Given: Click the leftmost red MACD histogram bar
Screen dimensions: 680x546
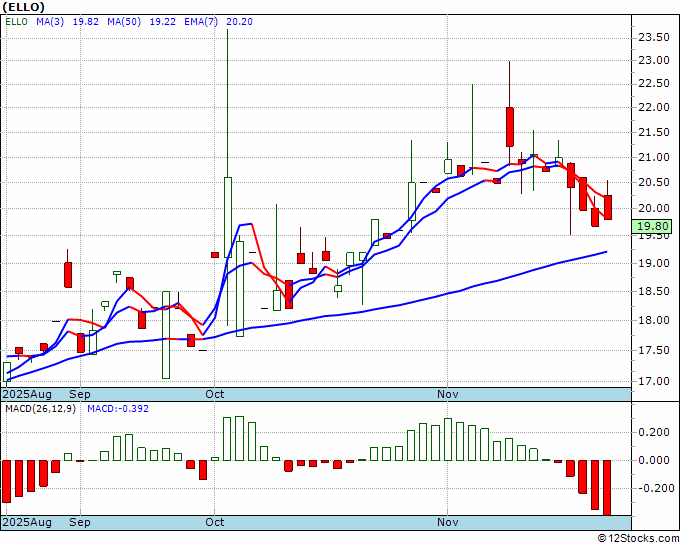Looking at the screenshot, I should click(x=7, y=481).
